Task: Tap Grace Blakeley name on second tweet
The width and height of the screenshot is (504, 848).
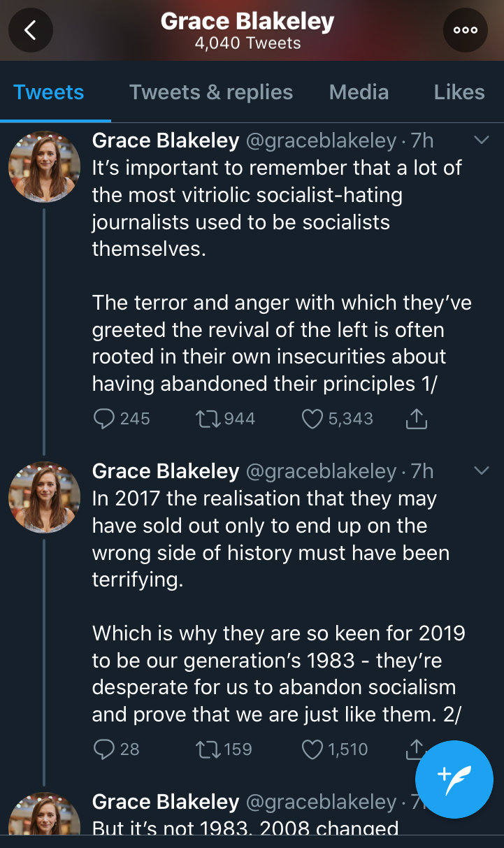Action: [x=166, y=472]
